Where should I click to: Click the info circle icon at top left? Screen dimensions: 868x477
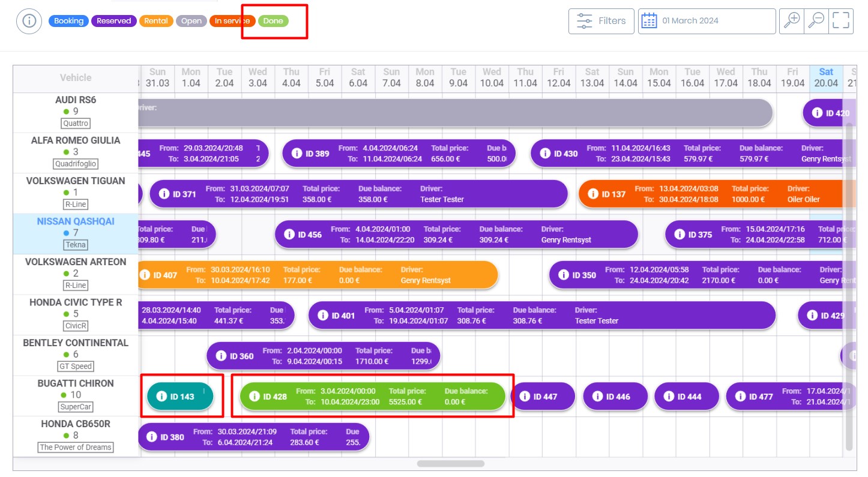click(x=29, y=21)
